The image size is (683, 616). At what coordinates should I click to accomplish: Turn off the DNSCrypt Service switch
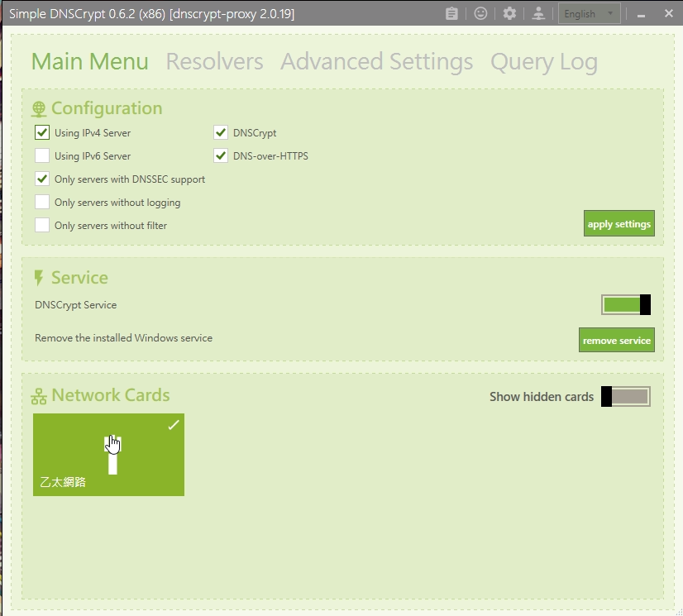(626, 305)
